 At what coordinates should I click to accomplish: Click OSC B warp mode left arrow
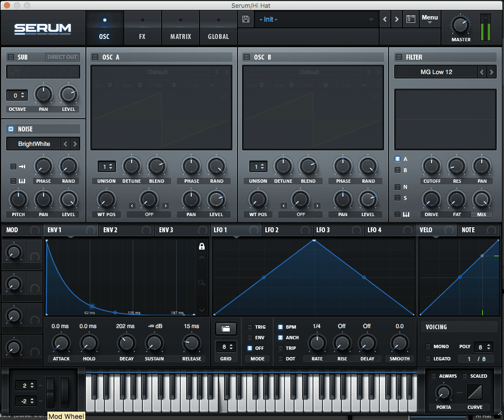coord(283,206)
